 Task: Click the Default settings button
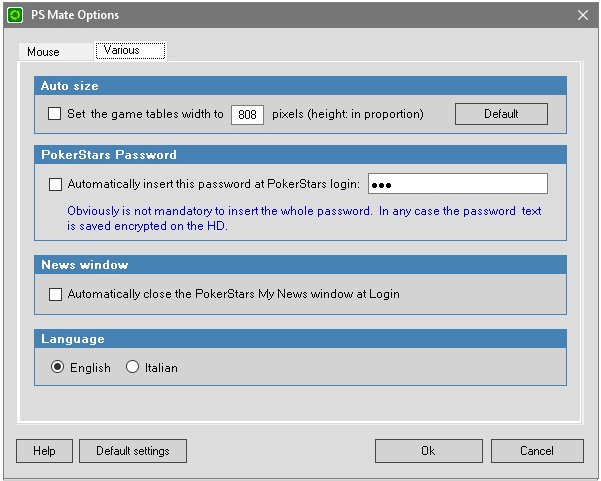point(133,451)
